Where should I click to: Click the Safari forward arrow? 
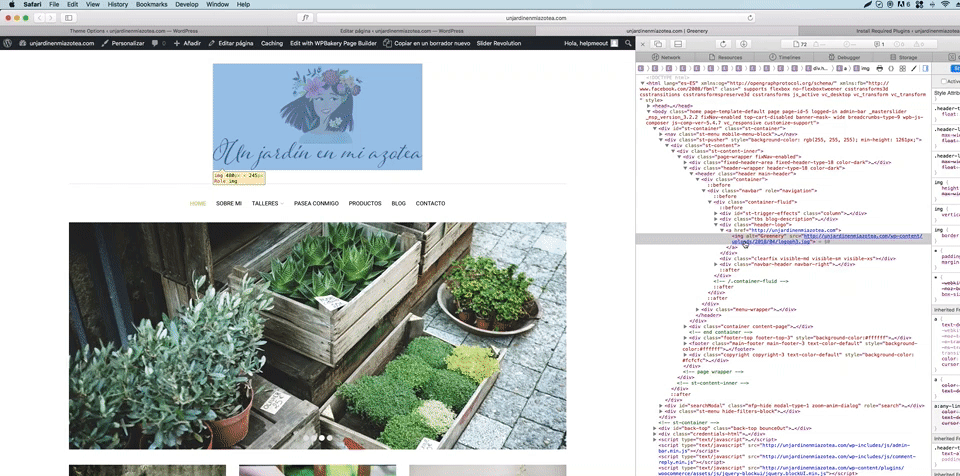coord(51,18)
